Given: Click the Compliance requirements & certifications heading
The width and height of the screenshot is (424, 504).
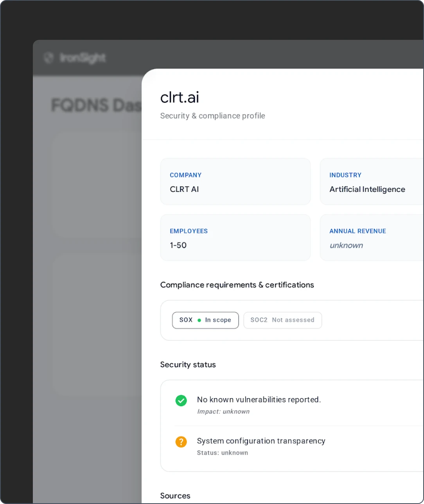Looking at the screenshot, I should pyautogui.click(x=237, y=285).
